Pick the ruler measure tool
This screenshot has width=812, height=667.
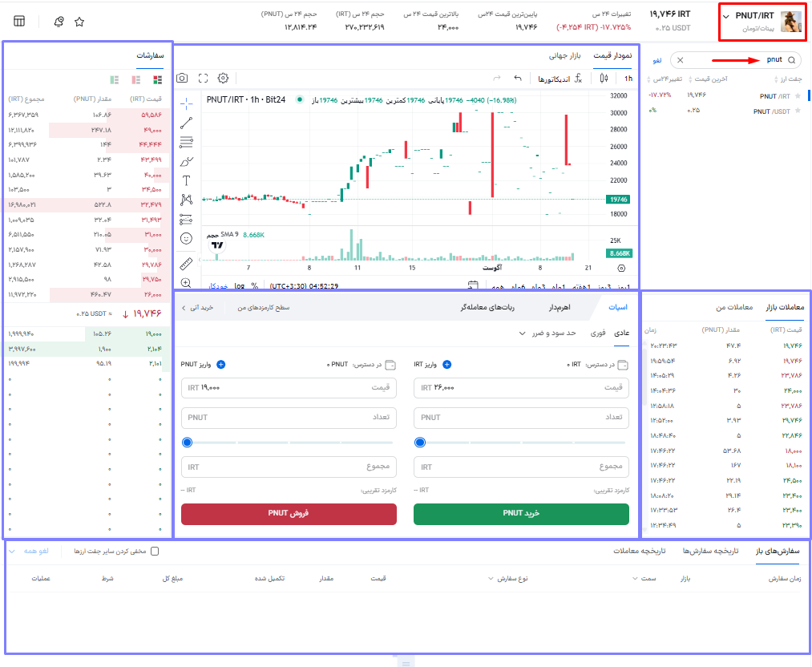click(187, 263)
